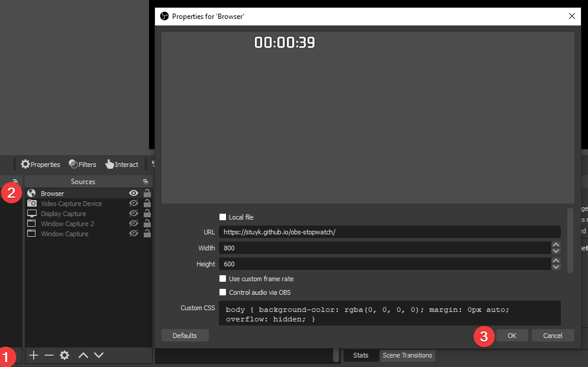This screenshot has width=588, height=367.
Task: Enable the Local file checkbox
Action: coord(222,217)
